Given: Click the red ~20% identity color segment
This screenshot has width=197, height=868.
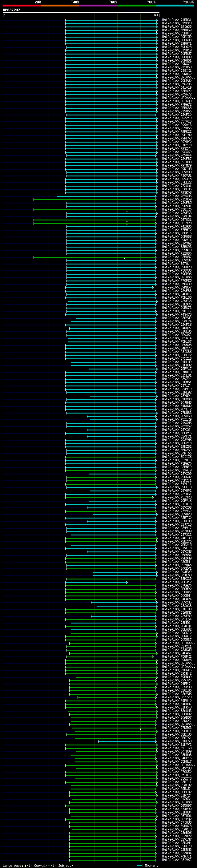Looking at the screenshot, I should pyautogui.click(x=22, y=6).
